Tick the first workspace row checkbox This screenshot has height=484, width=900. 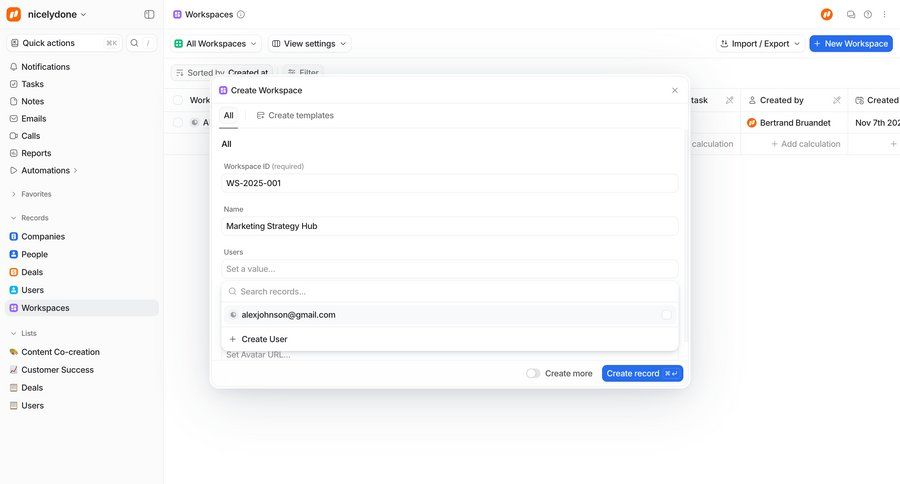click(x=178, y=122)
